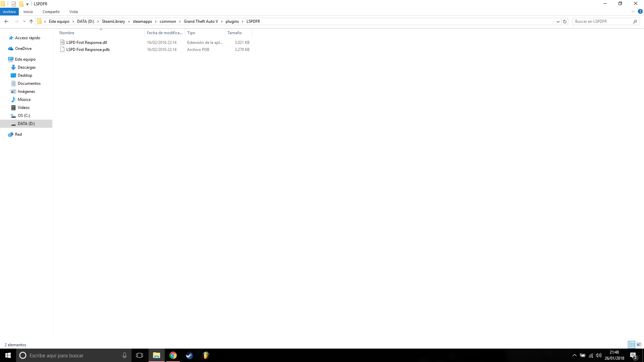644x362 pixels.
Task: Click the Task View taskbar icon
Action: [140, 355]
